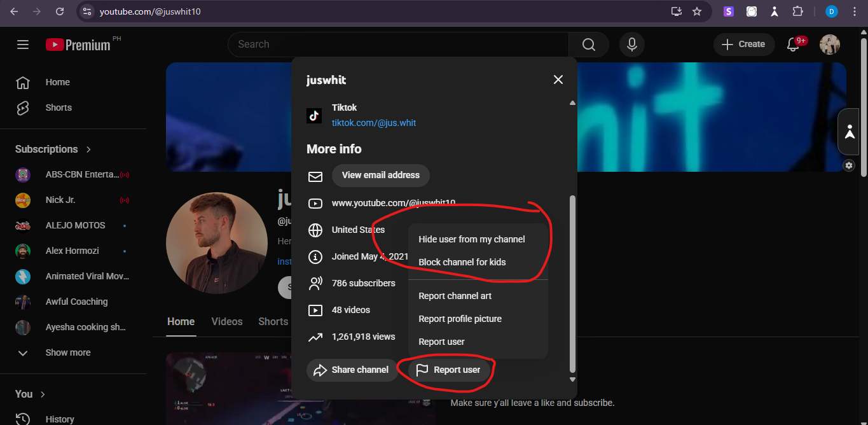Screen dimensions: 868x425
Task: Open the browser extensions puzzle icon
Action: click(x=797, y=11)
